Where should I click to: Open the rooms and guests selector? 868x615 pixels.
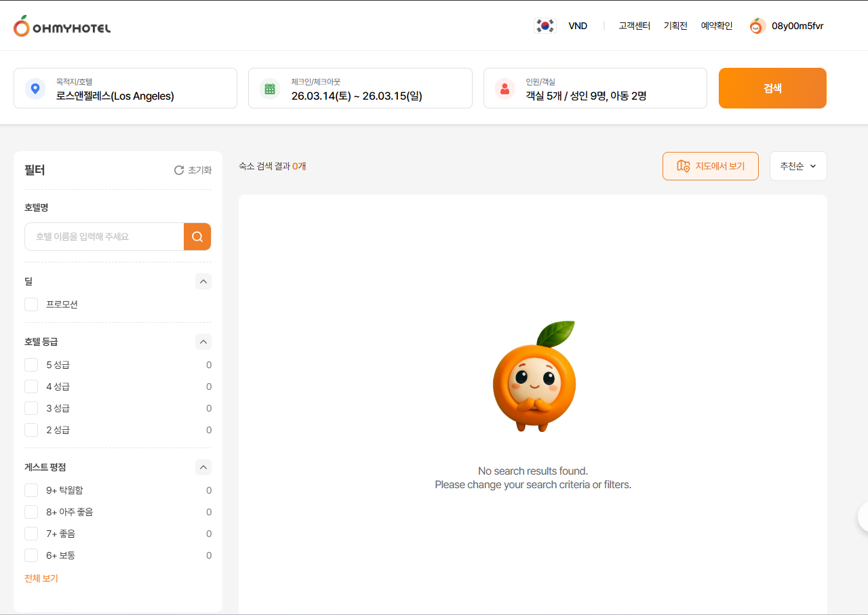click(x=595, y=88)
